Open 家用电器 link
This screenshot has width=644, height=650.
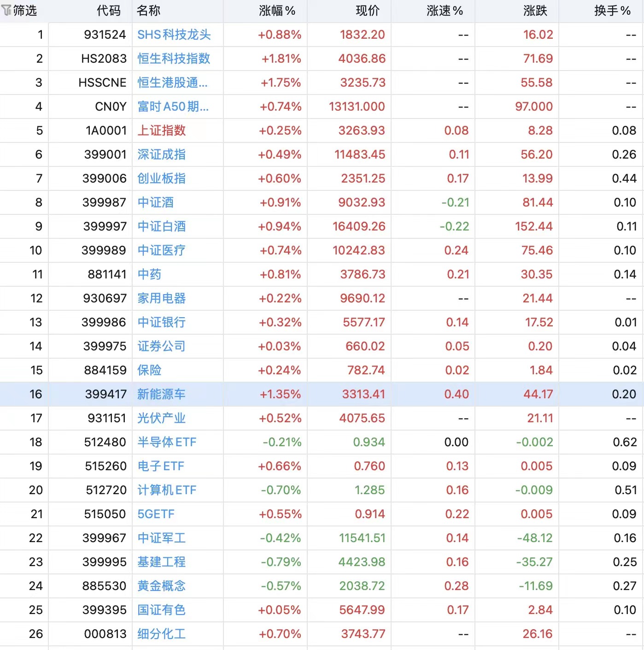(x=161, y=298)
